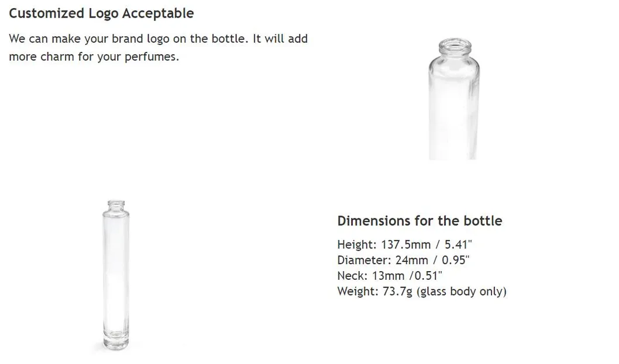
Task: Click the close-up bottle neck image
Action: [453, 98]
